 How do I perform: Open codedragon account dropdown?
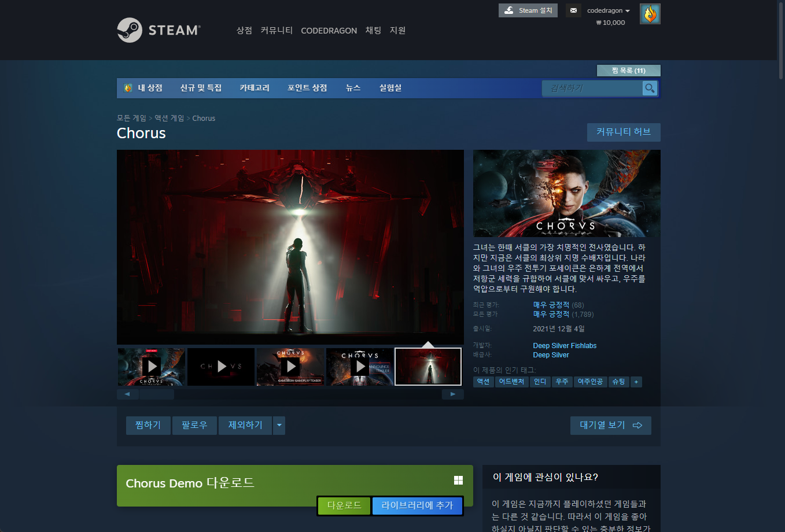pyautogui.click(x=609, y=10)
